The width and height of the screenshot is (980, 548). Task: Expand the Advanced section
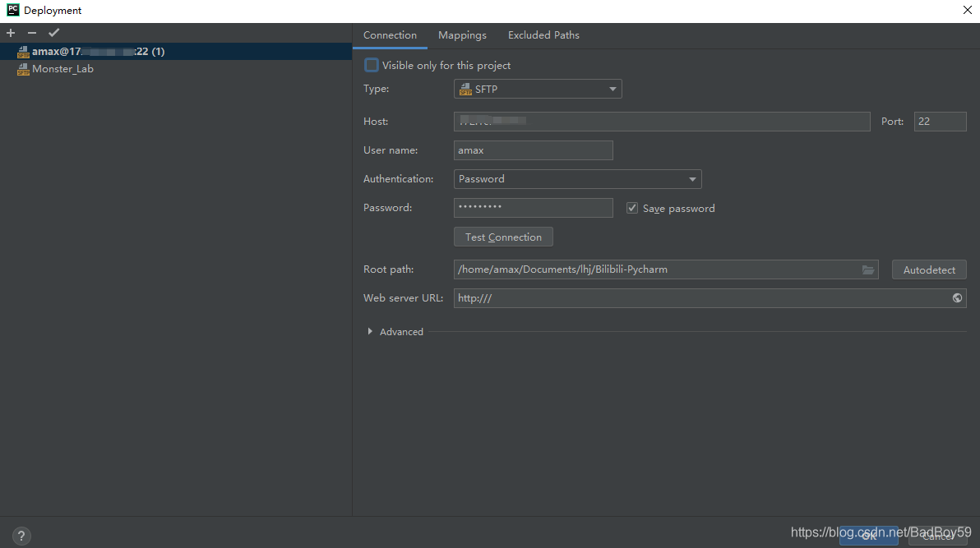point(370,332)
